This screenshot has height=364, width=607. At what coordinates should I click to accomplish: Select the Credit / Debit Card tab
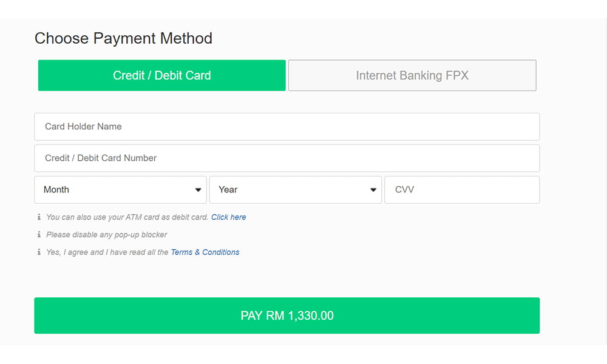click(162, 75)
